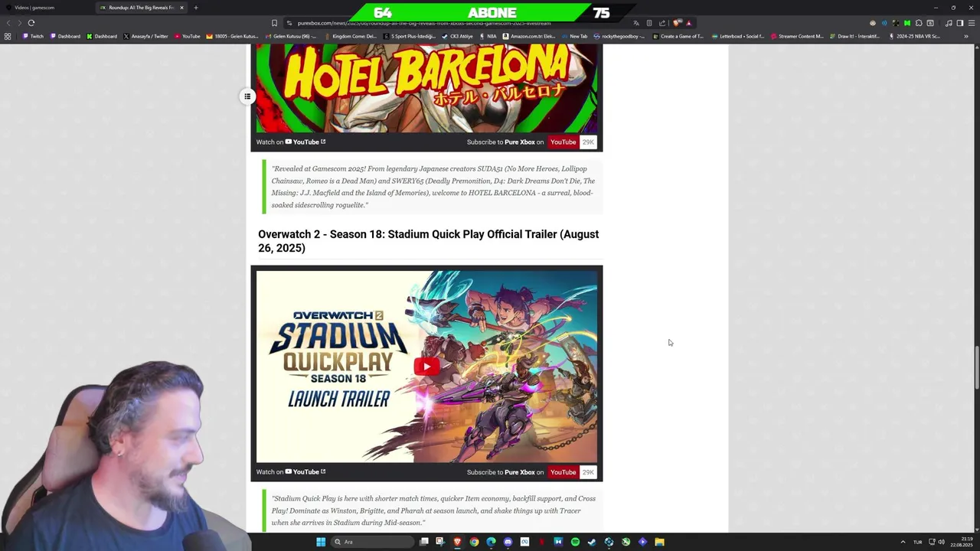Viewport: 980px width, 551px height.
Task: Open the TUR keyboard language indicator
Action: (x=917, y=542)
